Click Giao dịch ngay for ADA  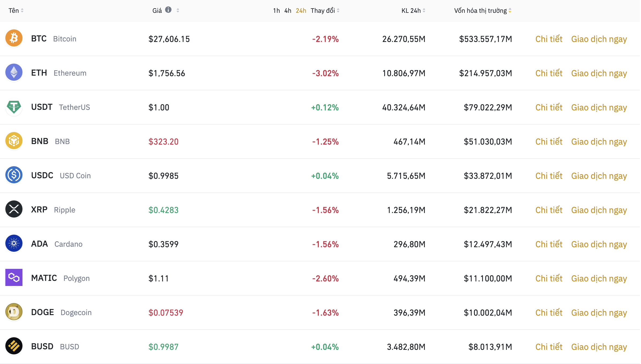point(599,245)
